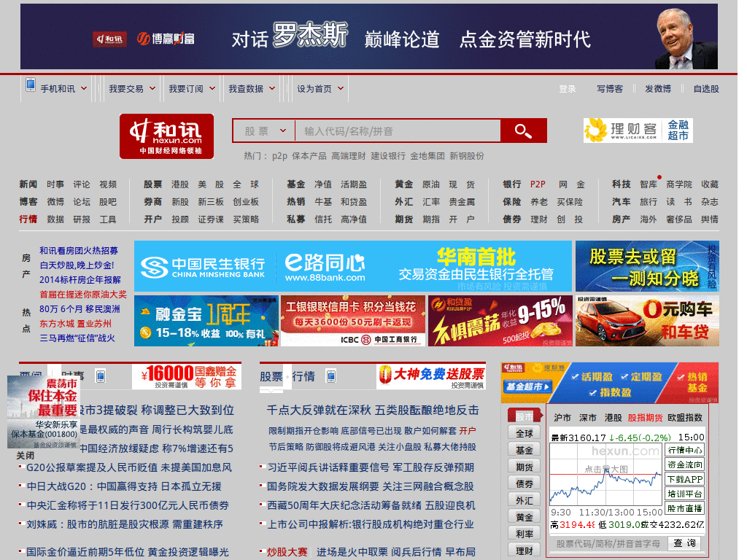Open the 发微博 link
This screenshot has width=747, height=560.
point(658,89)
